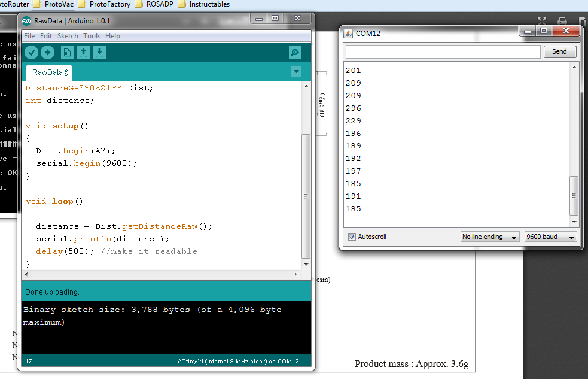Click the serial monitor scrollbar thumb

[574, 196]
